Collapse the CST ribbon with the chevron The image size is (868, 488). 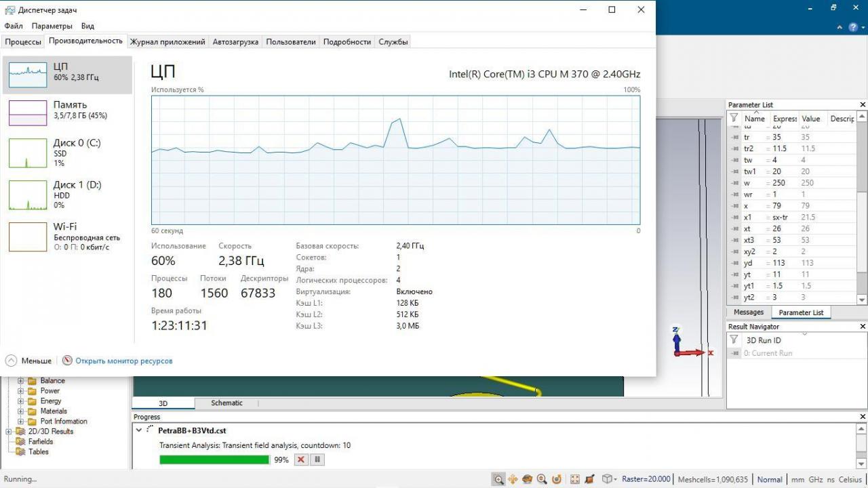click(841, 27)
